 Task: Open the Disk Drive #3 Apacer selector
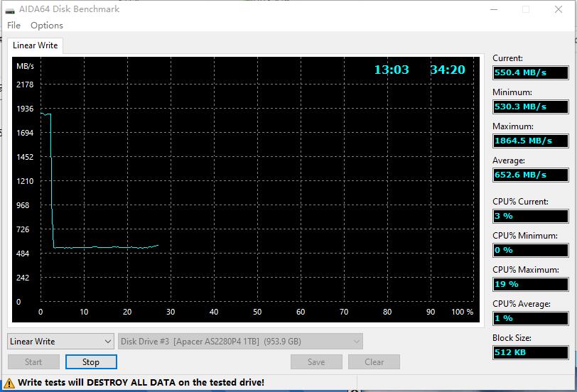tap(240, 342)
